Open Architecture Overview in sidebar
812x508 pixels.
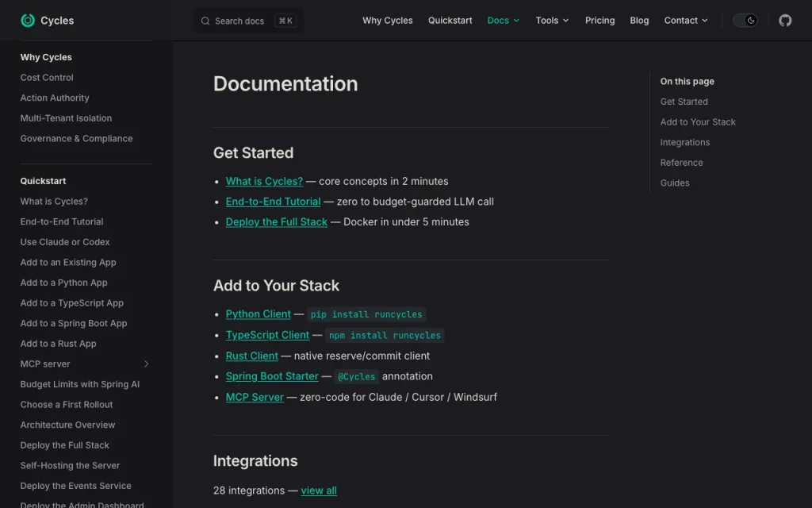click(67, 425)
